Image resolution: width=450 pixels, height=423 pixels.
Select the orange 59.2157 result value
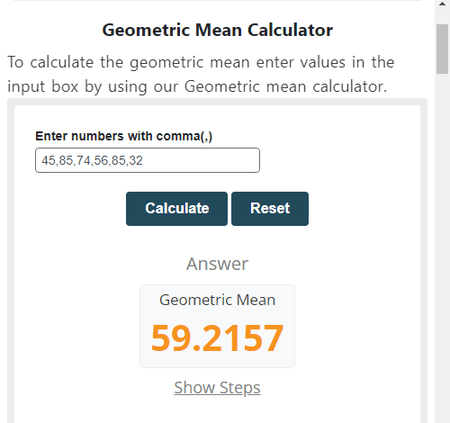coord(217,338)
